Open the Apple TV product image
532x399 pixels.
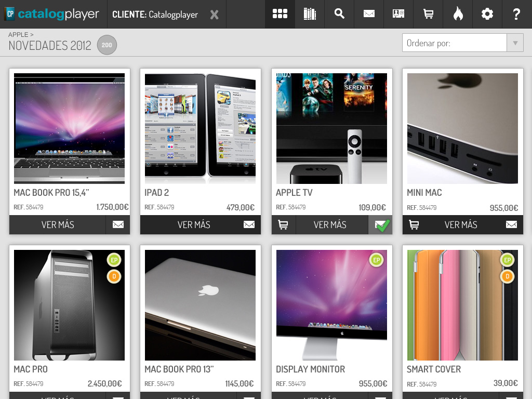point(331,129)
